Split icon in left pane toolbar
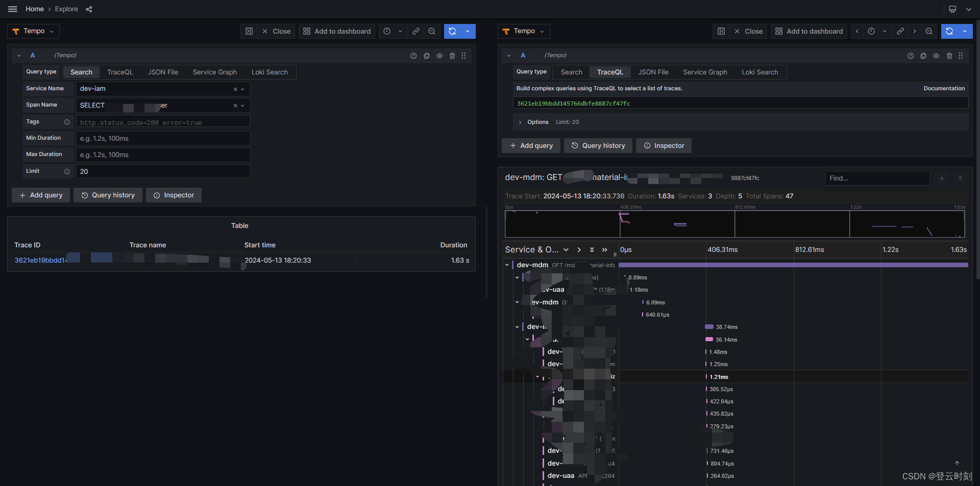 pyautogui.click(x=249, y=31)
